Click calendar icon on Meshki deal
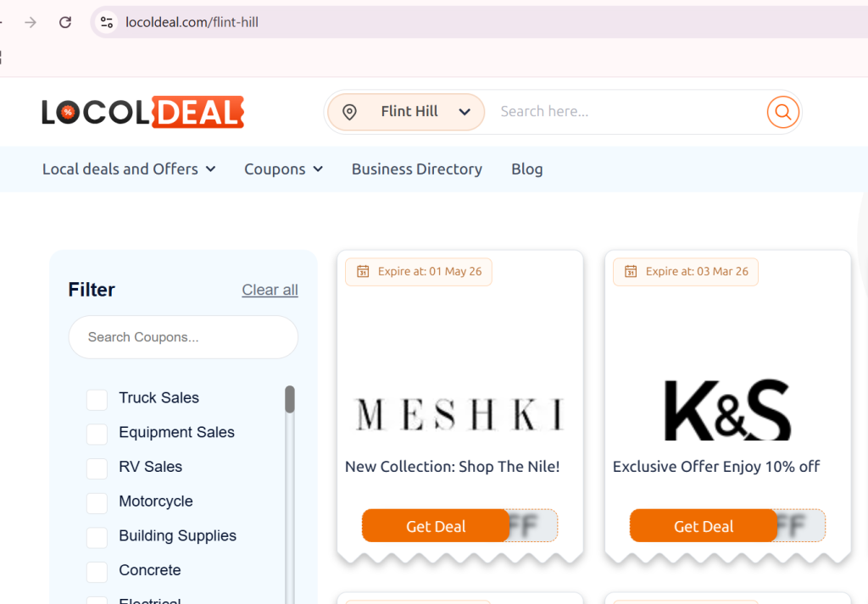 coord(363,272)
